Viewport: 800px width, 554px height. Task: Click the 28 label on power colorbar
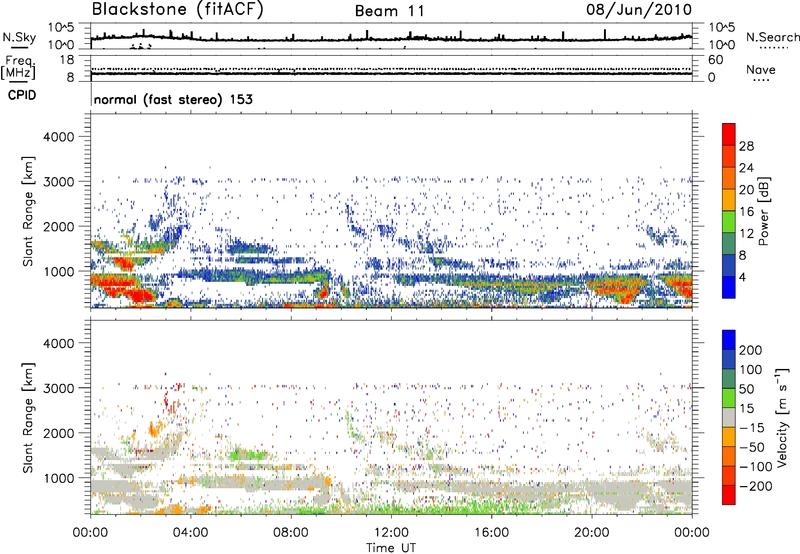tap(746, 146)
